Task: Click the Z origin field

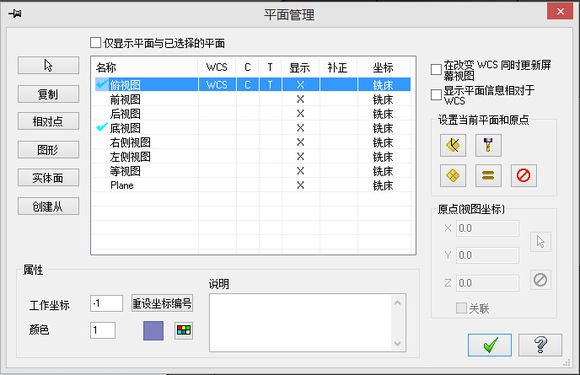Action: point(488,283)
